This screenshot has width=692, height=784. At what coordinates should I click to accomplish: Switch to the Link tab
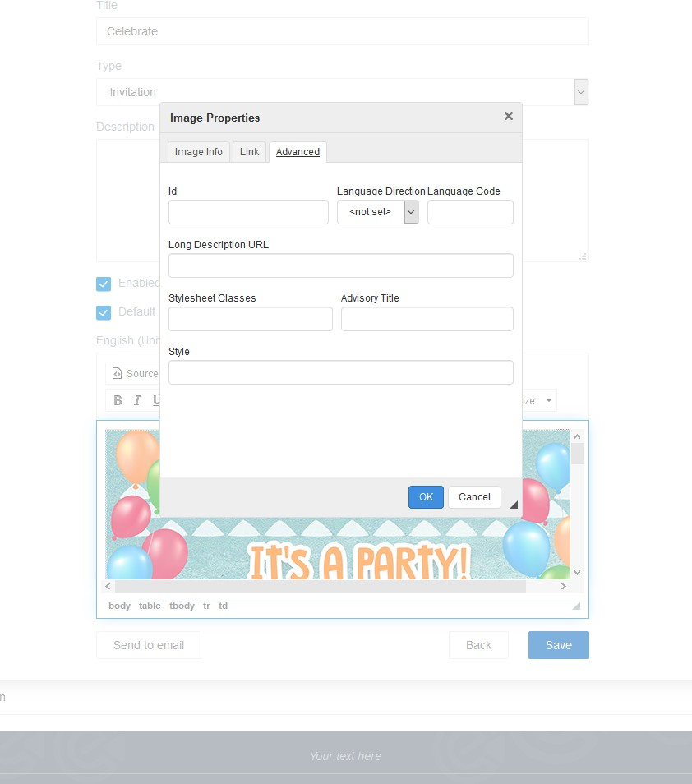tap(249, 152)
